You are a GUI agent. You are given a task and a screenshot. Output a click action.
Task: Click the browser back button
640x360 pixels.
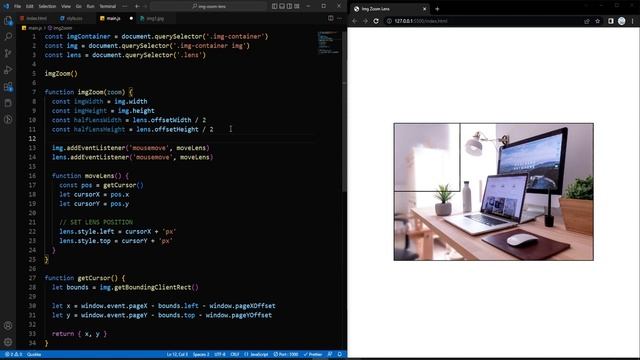(x=354, y=21)
